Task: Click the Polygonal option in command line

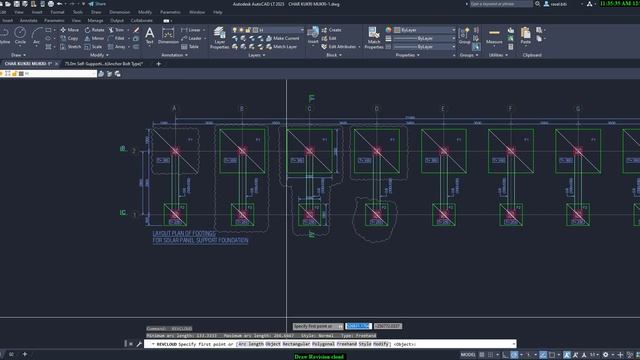Action: 323,344
